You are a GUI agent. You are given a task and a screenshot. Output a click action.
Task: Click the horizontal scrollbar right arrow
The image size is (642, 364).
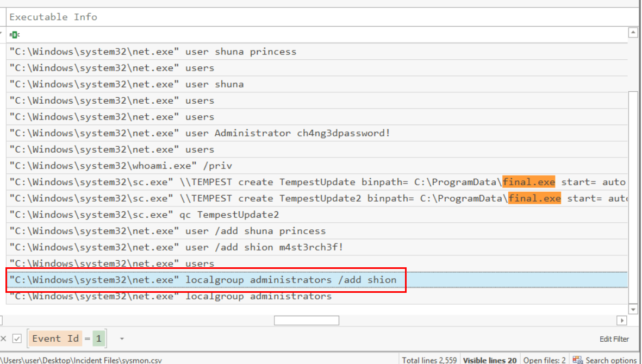pyautogui.click(x=622, y=320)
